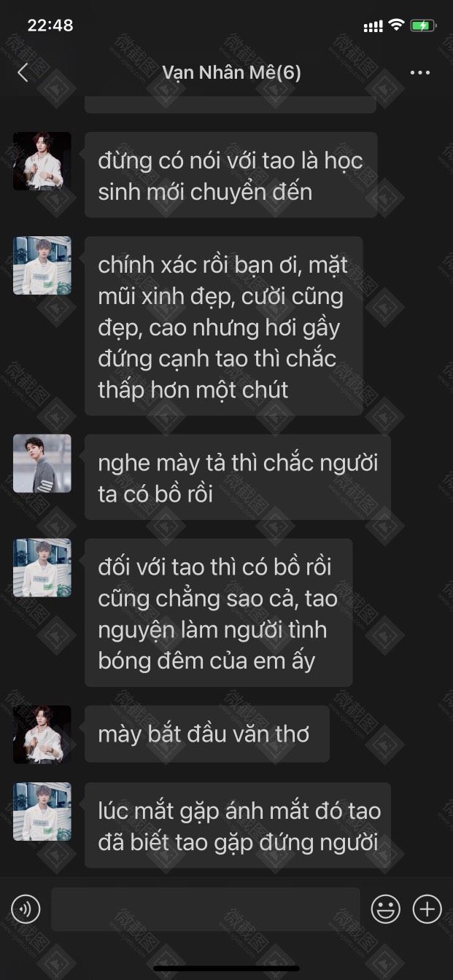This screenshot has width=453, height=980.
Task: Tap avatar beside 'lúc mắt gặp ánh mắt' message
Action: coord(42,812)
